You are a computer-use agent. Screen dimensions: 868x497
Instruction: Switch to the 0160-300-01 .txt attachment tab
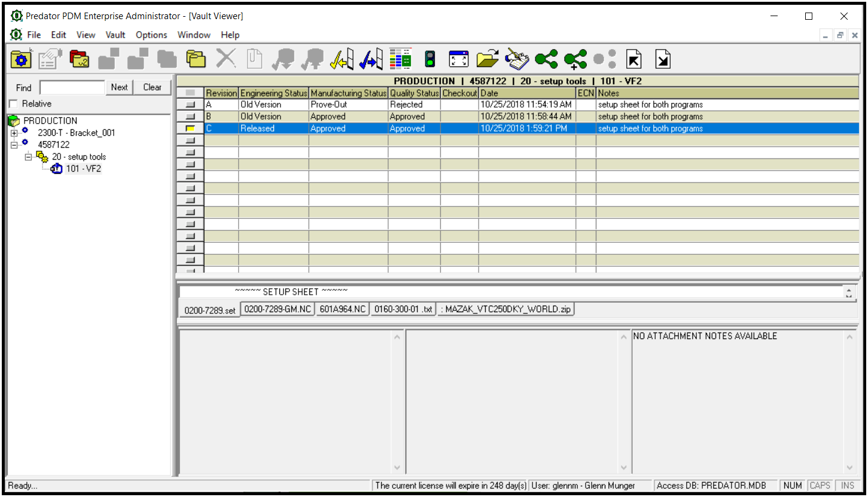(403, 309)
